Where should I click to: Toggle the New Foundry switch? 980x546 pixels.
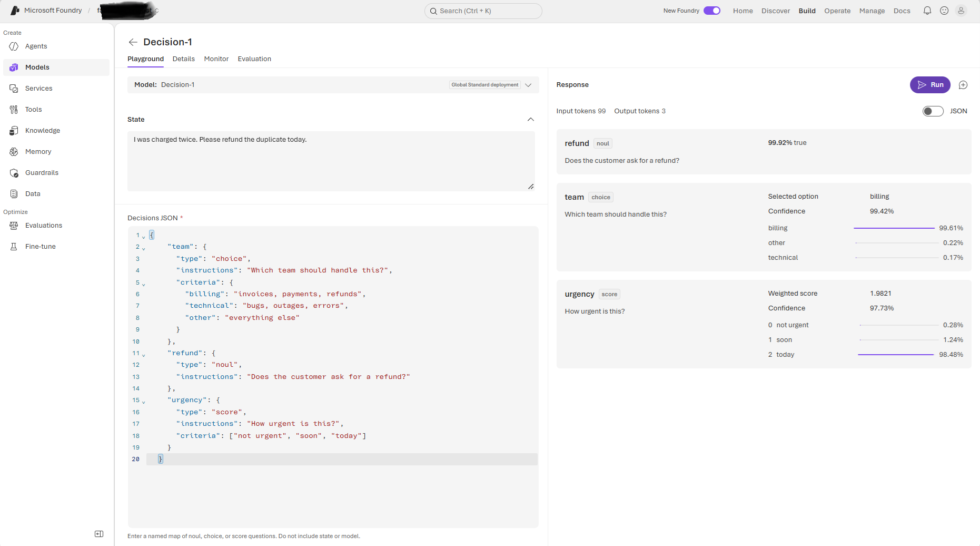point(712,11)
